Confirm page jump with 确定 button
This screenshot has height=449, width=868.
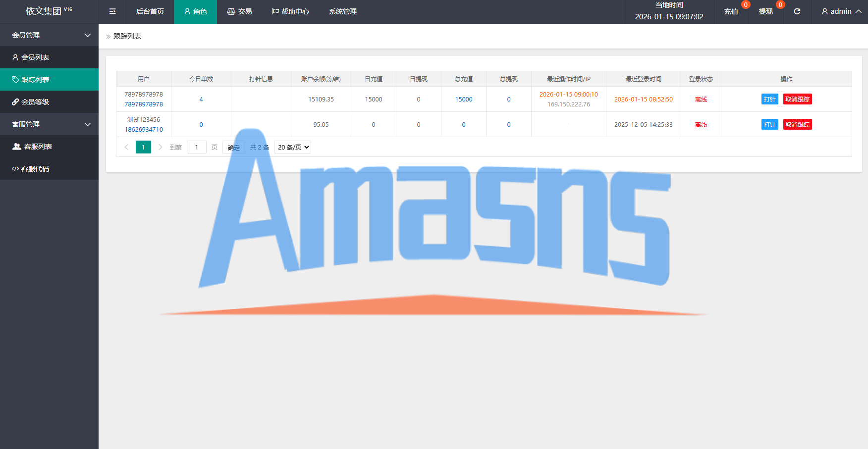(x=234, y=148)
